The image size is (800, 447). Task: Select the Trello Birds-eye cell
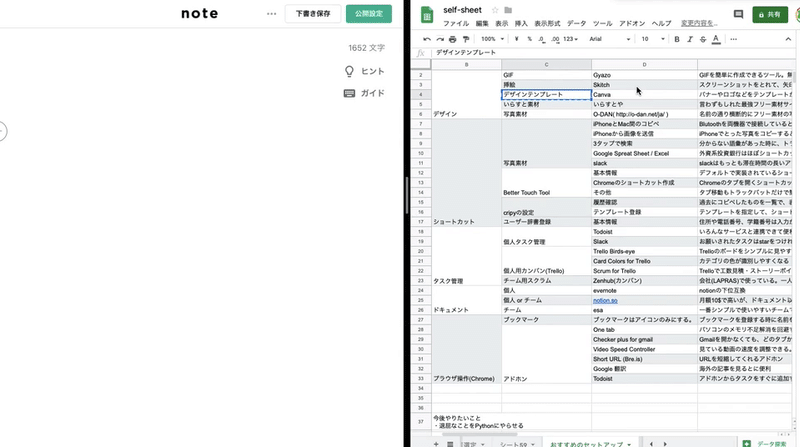click(x=644, y=251)
